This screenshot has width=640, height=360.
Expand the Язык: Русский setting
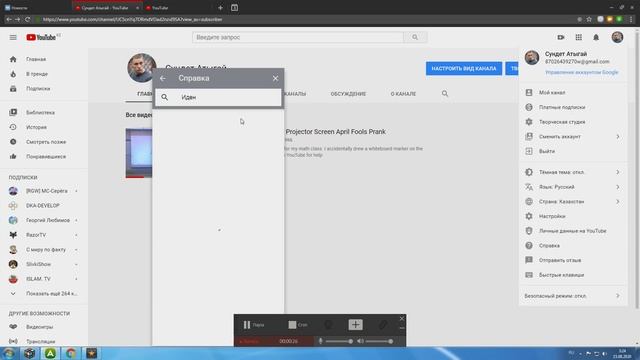click(x=573, y=187)
